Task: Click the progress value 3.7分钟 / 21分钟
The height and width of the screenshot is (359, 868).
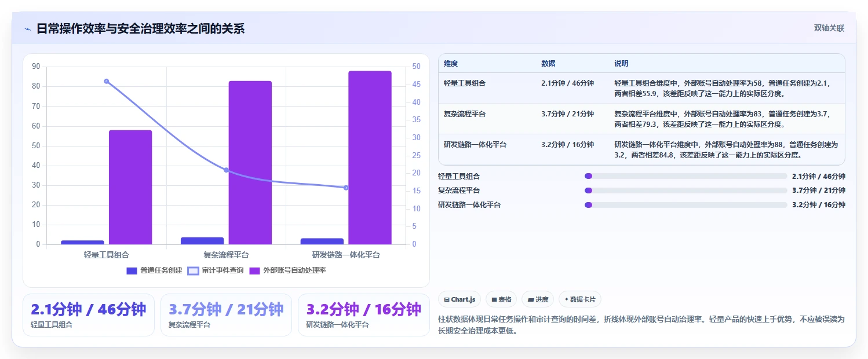Action: pos(818,190)
